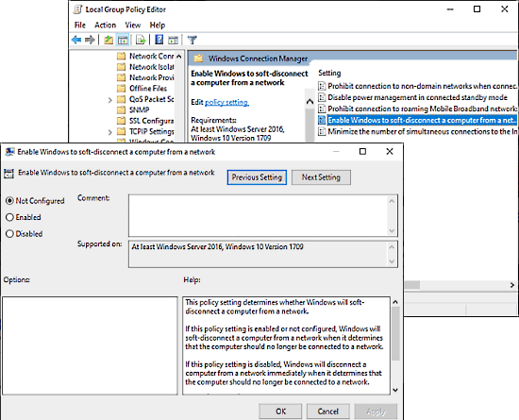Click OK in the policy dialog
The height and width of the screenshot is (420, 519).
tap(280, 412)
